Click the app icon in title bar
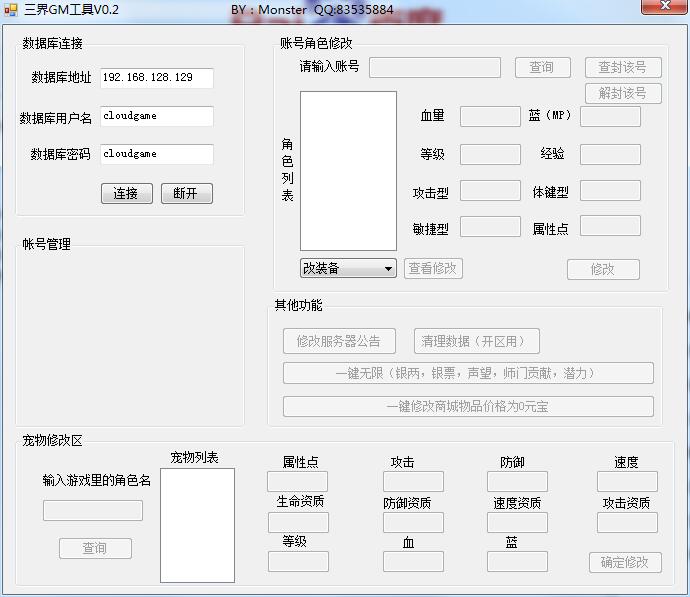The height and width of the screenshot is (597, 690). [11, 9]
